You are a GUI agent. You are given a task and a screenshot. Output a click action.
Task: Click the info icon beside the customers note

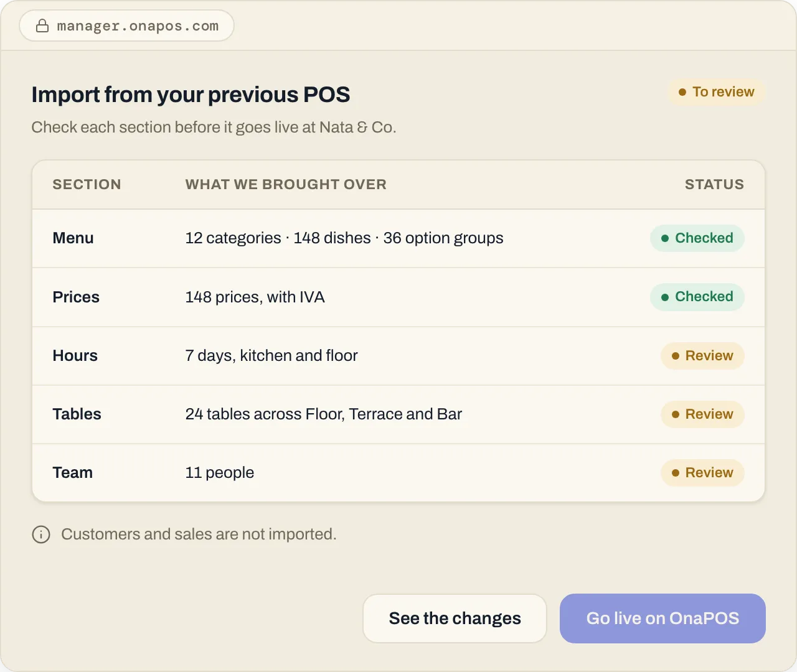(x=41, y=534)
